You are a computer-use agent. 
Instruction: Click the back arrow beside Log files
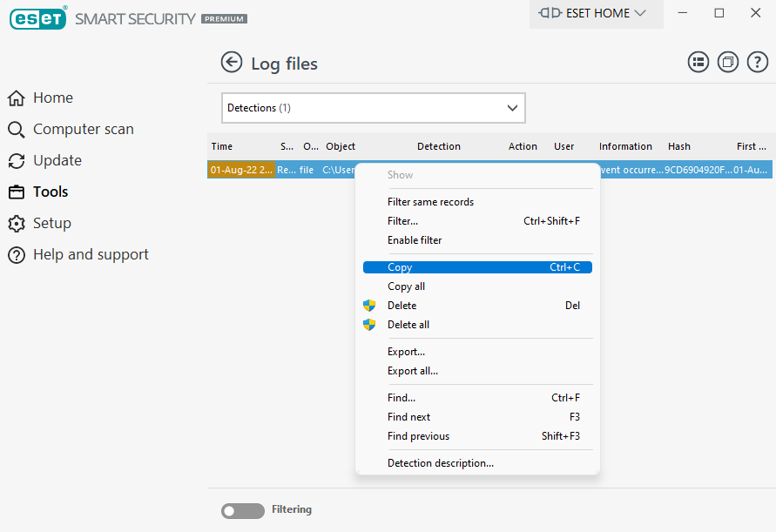[231, 62]
